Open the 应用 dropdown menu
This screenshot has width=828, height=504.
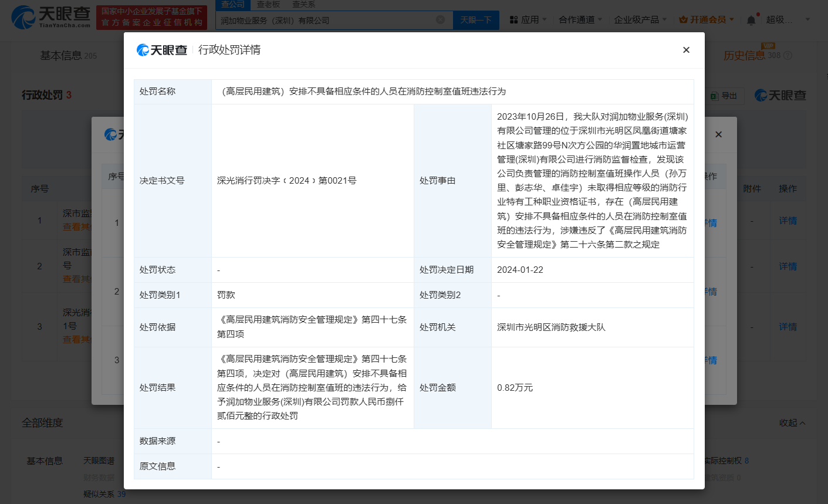(528, 19)
